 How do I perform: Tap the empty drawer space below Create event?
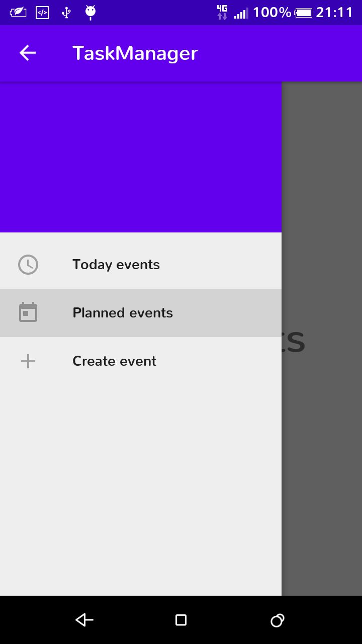pos(141,491)
